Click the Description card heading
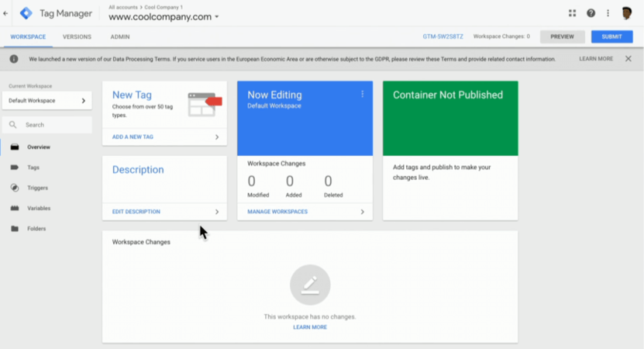Screen dimensions: 644x349 (x=138, y=170)
